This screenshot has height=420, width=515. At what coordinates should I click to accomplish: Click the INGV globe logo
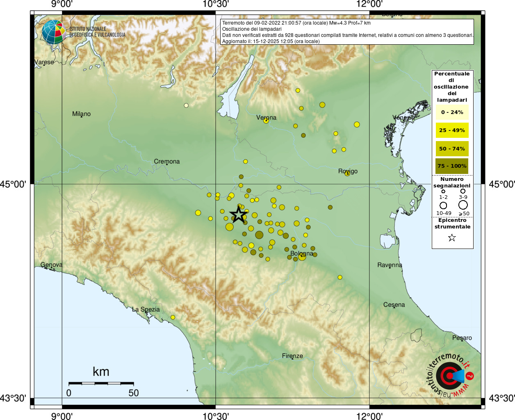pyautogui.click(x=53, y=32)
